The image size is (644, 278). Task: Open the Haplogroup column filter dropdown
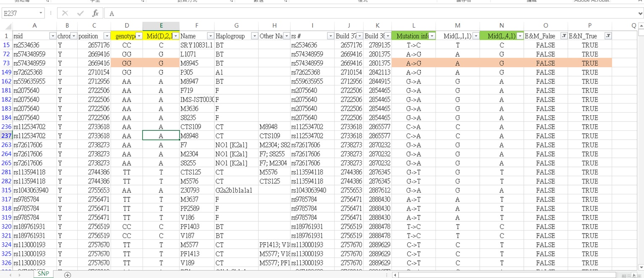pos(254,36)
